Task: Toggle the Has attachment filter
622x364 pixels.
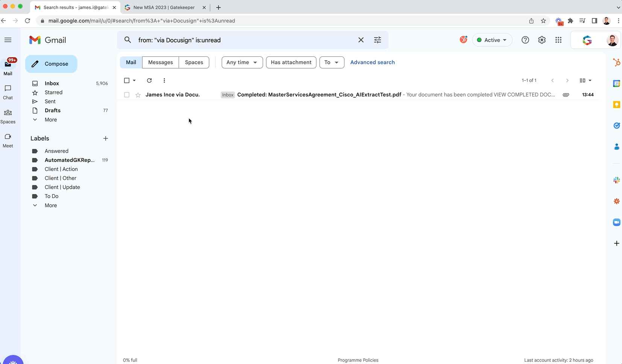Action: point(291,62)
